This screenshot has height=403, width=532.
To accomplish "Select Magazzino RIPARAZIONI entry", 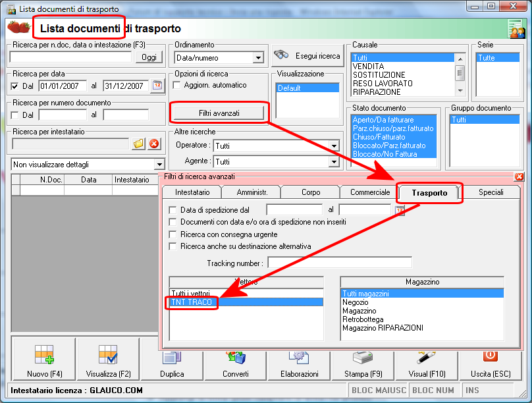I will coord(422,328).
